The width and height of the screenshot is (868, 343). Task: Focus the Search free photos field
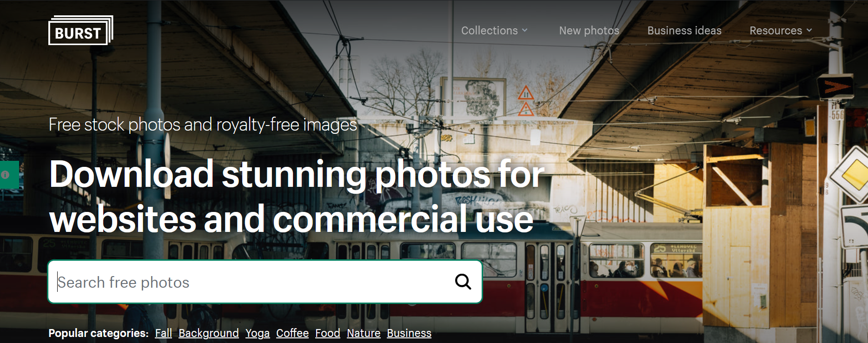tap(251, 282)
